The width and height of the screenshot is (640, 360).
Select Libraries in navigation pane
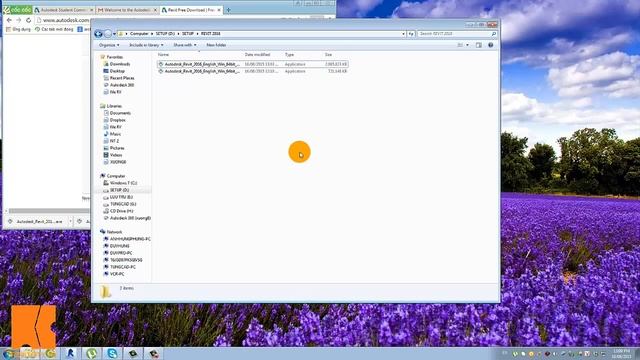click(x=114, y=106)
